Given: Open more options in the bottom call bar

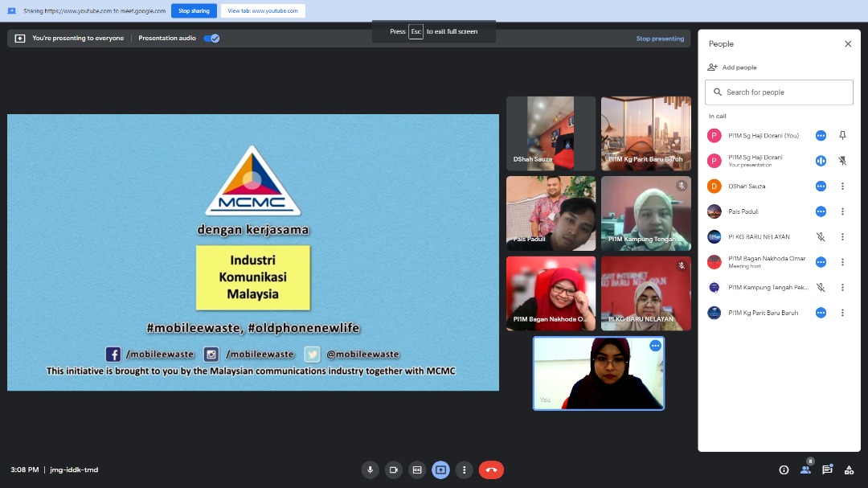Looking at the screenshot, I should tap(464, 470).
